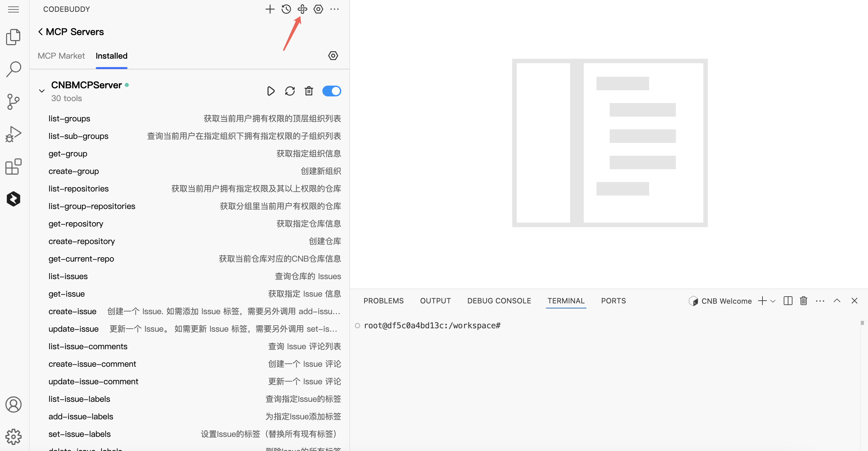
Task: Open CodeBuddy settings hexagon icon in header
Action: click(x=318, y=9)
